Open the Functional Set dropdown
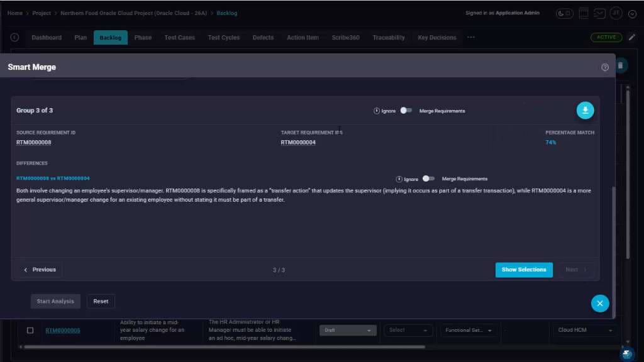 pos(469,331)
